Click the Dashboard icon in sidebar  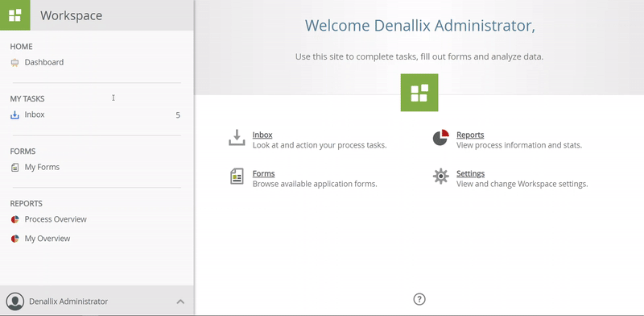14,63
